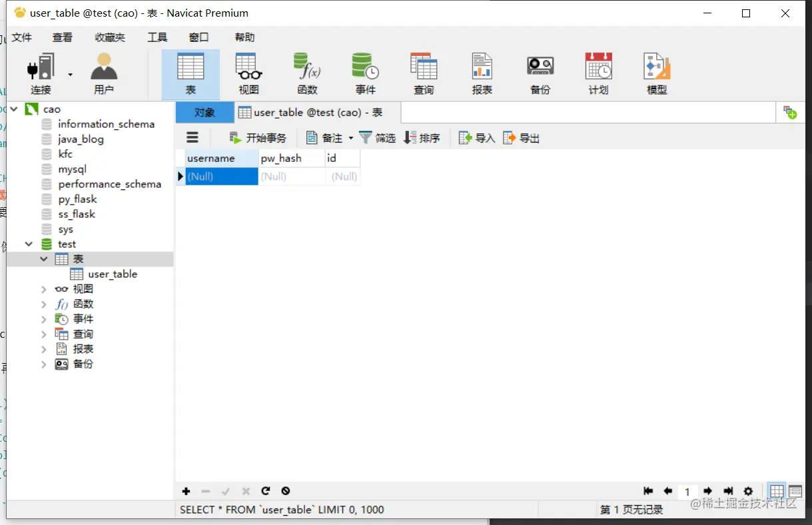The height and width of the screenshot is (525, 812).
Task: Open the 备注 dropdown arrow
Action: pos(350,138)
